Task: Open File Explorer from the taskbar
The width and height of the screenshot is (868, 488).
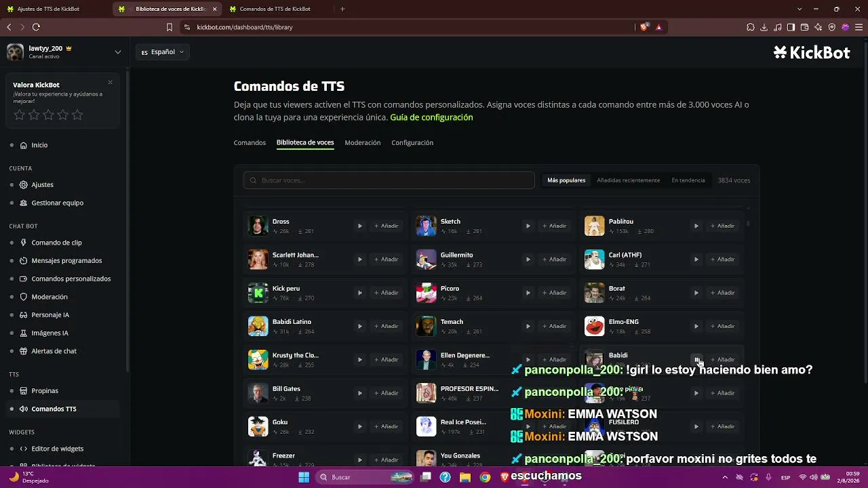Action: pos(465,477)
